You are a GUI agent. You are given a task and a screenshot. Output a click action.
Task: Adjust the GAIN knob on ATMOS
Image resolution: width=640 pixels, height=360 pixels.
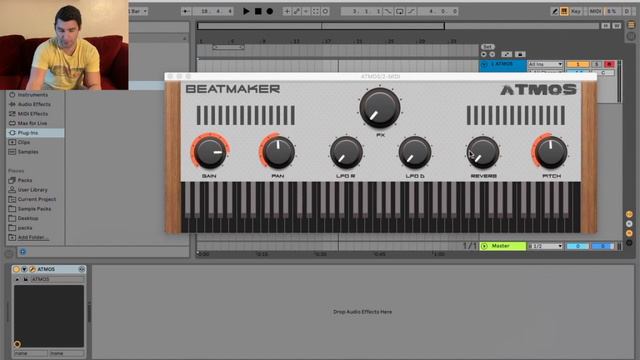click(x=210, y=152)
